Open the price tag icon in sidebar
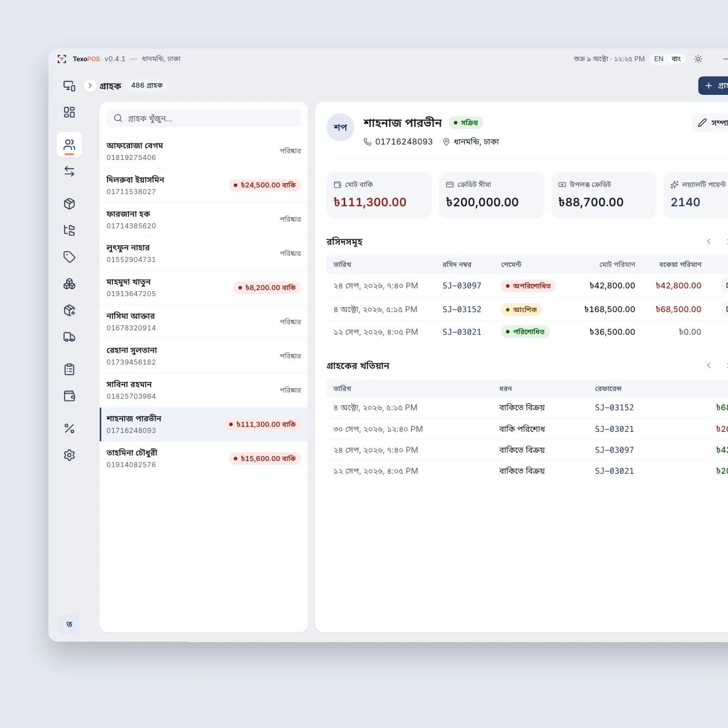The width and height of the screenshot is (728, 728). coord(69,257)
